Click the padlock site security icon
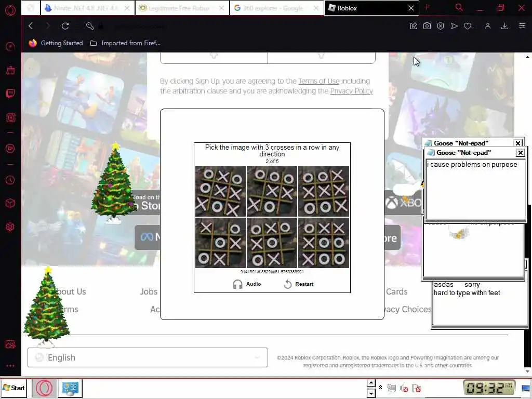The image size is (532, 399). pyautogui.click(x=100, y=26)
